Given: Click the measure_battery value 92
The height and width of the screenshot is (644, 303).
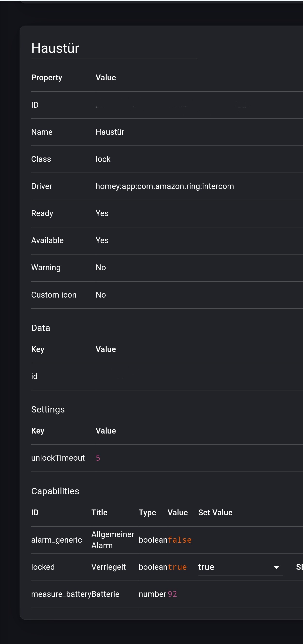Looking at the screenshot, I should (x=172, y=594).
